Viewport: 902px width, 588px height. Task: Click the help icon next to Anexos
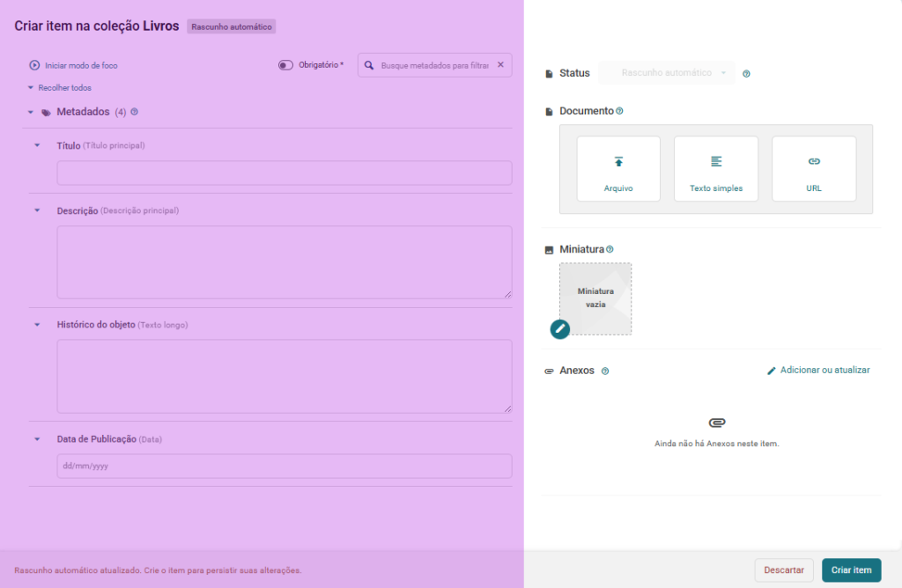605,371
